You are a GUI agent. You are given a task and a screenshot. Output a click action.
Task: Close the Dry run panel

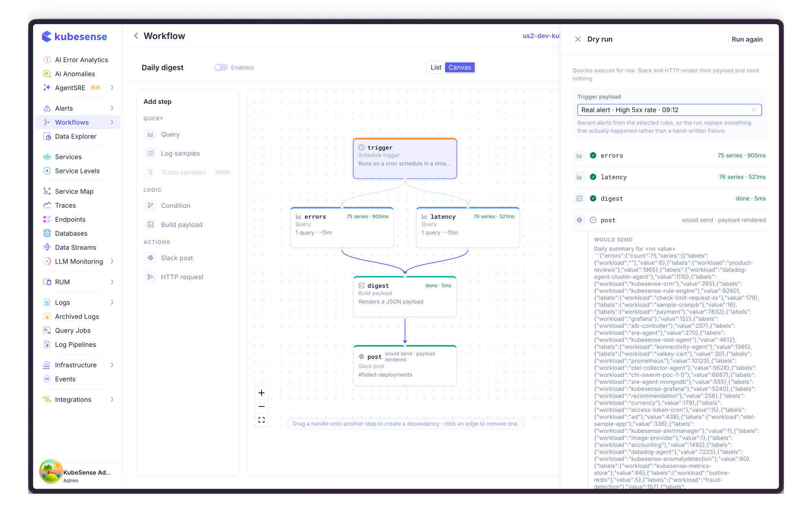[x=578, y=39]
